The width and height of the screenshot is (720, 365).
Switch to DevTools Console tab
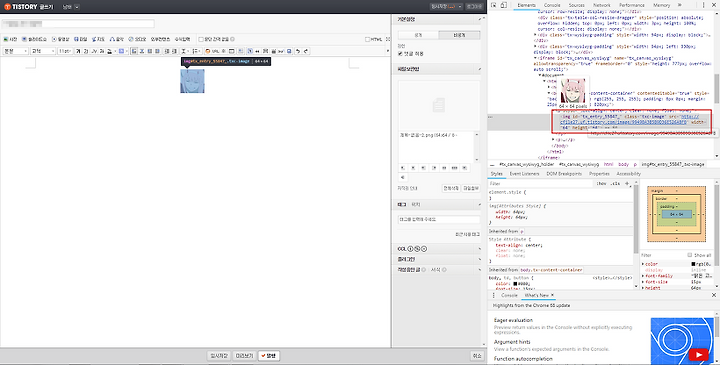pos(552,5)
